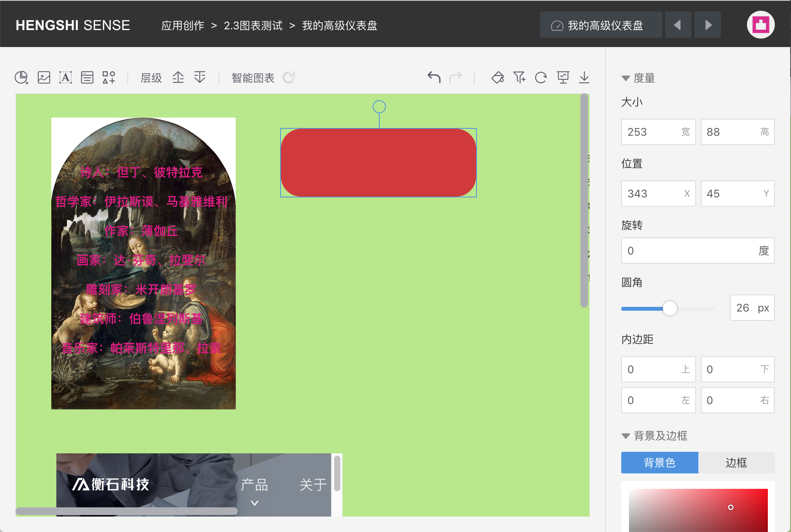Click the 关于 menu in embedded page
Image resolution: width=791 pixels, height=532 pixels.
[x=313, y=485]
